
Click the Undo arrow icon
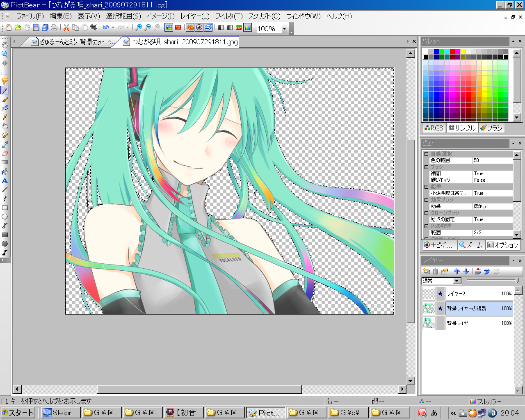click(x=106, y=28)
